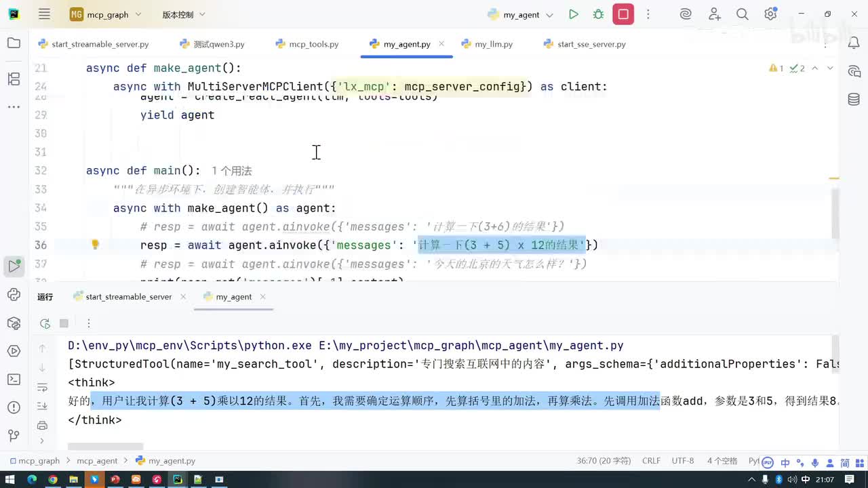Toggle soft-wrap in console output
The height and width of the screenshot is (488, 868).
pyautogui.click(x=42, y=388)
